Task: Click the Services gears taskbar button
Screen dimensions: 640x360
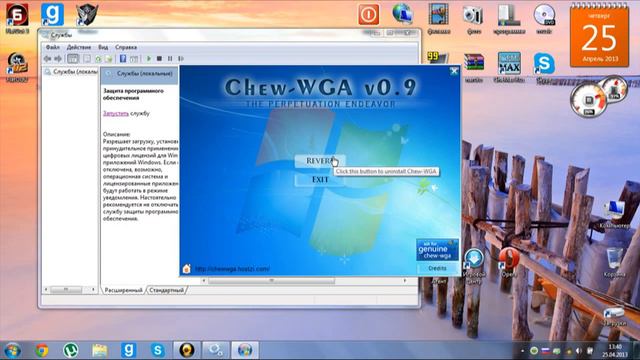Action: (216, 350)
